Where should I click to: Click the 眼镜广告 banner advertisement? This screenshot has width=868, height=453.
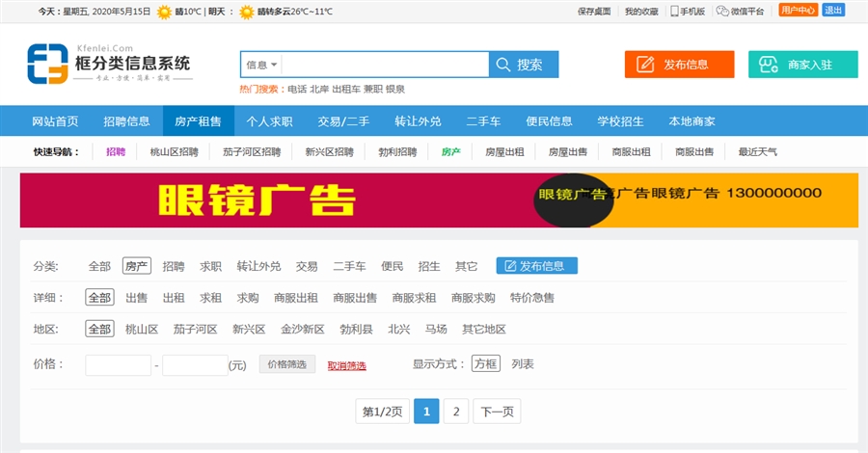pyautogui.click(x=439, y=200)
